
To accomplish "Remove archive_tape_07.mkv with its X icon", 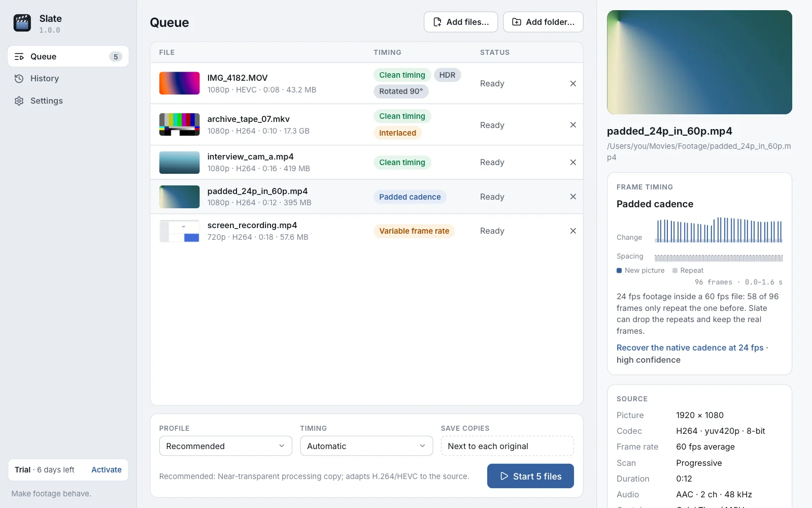I will 573,125.
